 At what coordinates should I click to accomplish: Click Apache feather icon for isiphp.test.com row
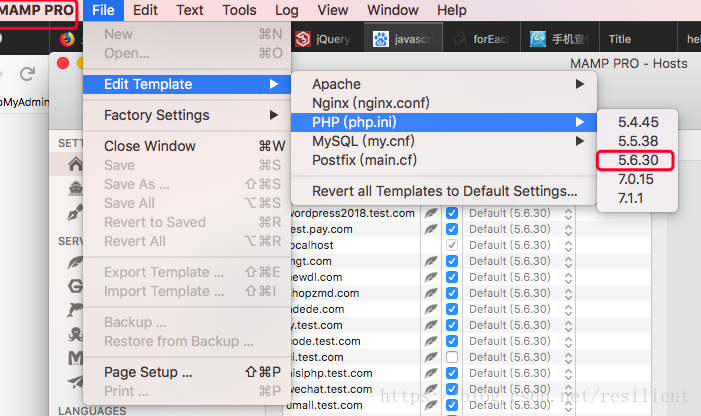click(431, 373)
